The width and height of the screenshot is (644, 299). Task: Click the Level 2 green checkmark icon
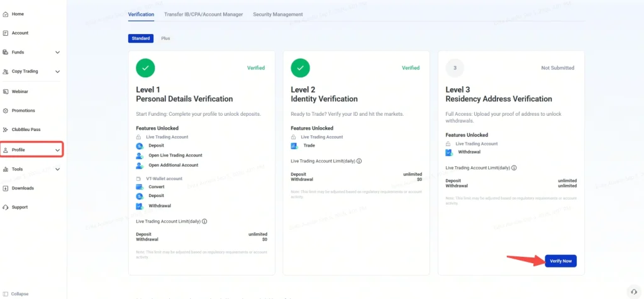point(300,68)
